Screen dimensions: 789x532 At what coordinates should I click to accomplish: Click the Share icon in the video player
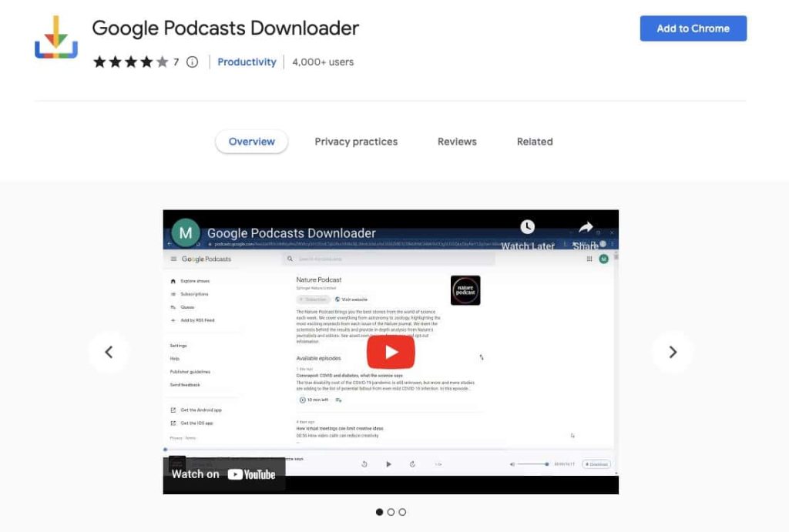point(586,228)
